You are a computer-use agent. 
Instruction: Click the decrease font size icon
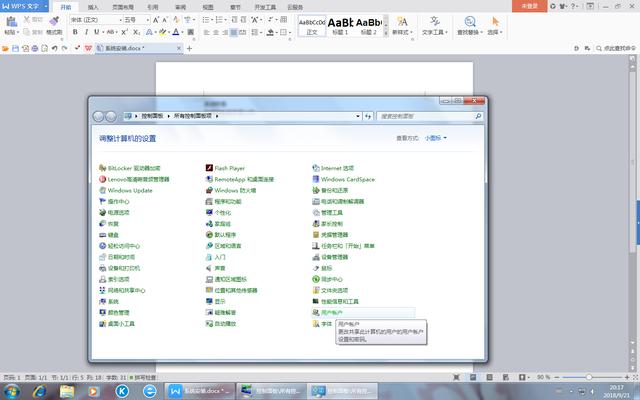click(165, 20)
